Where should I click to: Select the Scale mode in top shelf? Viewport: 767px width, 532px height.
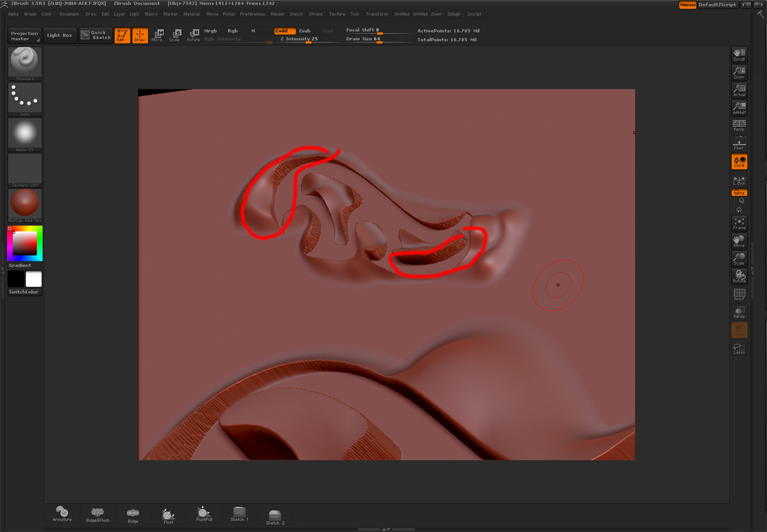(x=174, y=36)
